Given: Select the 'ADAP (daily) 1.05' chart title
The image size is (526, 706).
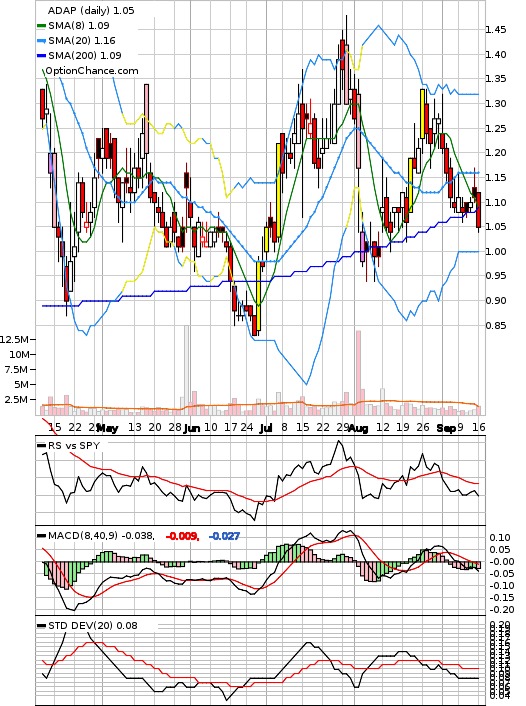Looking at the screenshot, I should 91,10.
